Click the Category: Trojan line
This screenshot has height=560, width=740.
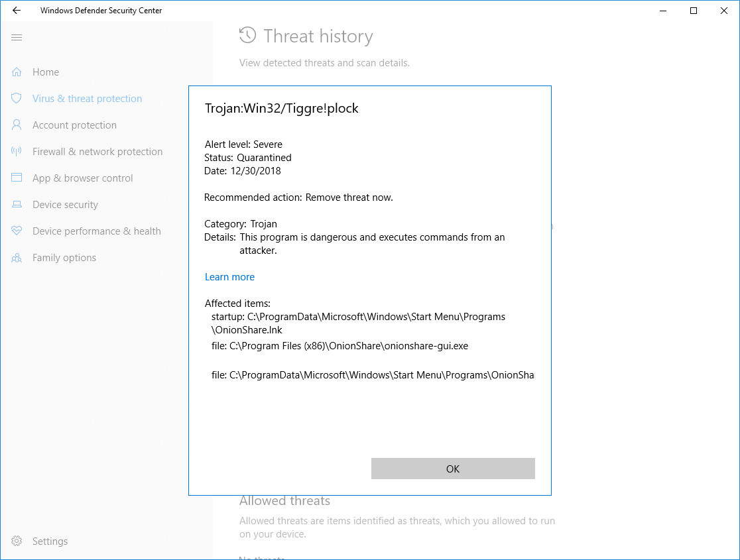pos(241,223)
